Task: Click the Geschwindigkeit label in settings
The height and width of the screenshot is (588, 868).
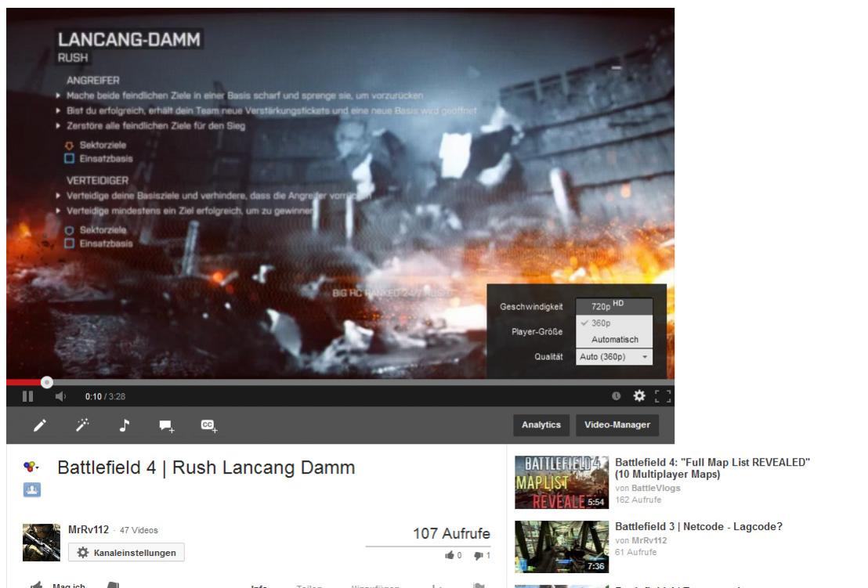Action: click(x=531, y=306)
